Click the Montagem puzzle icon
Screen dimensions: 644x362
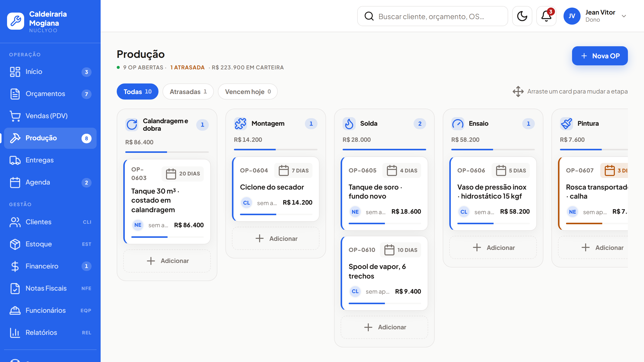point(240,123)
